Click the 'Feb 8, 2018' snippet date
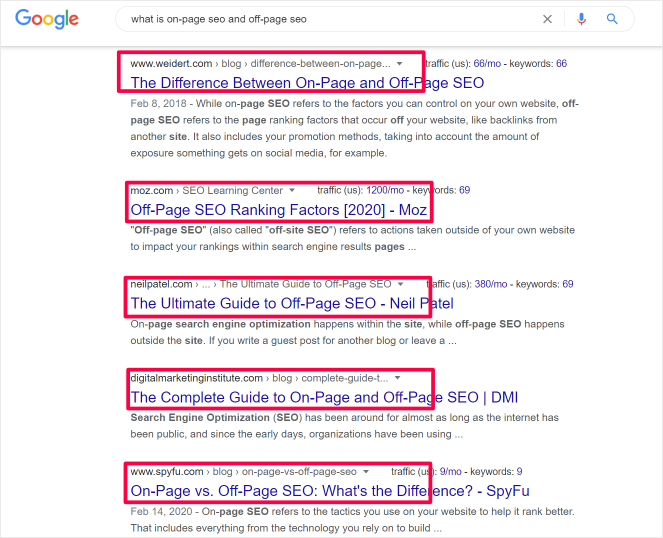663x538 pixels. coord(159,104)
